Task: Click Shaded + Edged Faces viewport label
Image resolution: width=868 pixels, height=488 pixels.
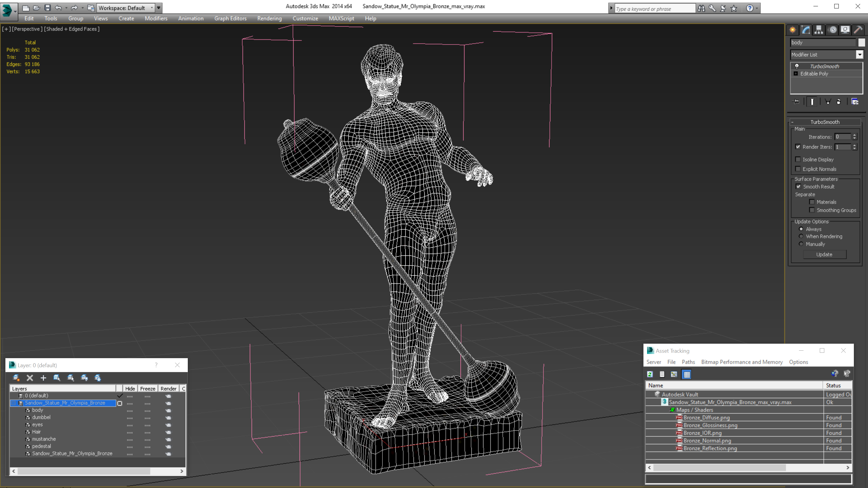Action: (72, 29)
